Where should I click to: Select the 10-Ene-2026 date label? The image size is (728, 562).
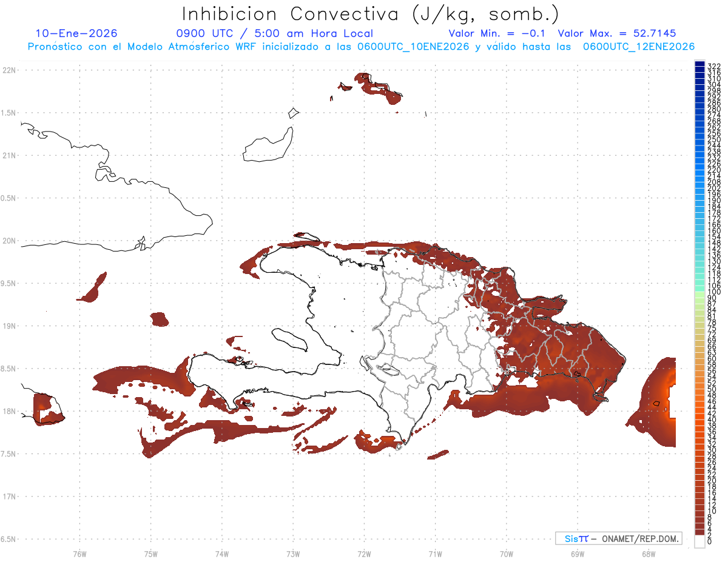[76, 33]
